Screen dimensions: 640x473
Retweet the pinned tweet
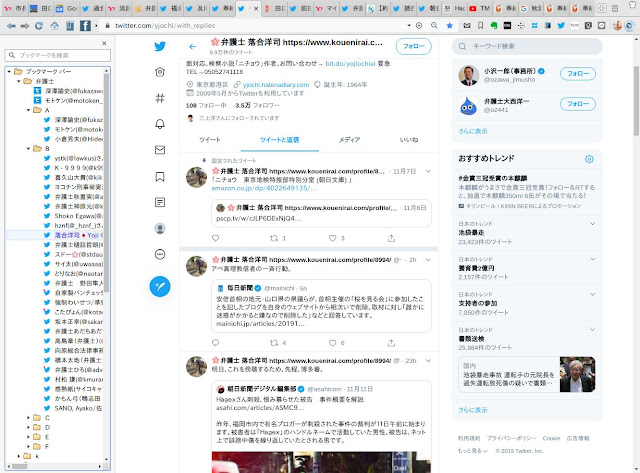pyautogui.click(x=274, y=238)
